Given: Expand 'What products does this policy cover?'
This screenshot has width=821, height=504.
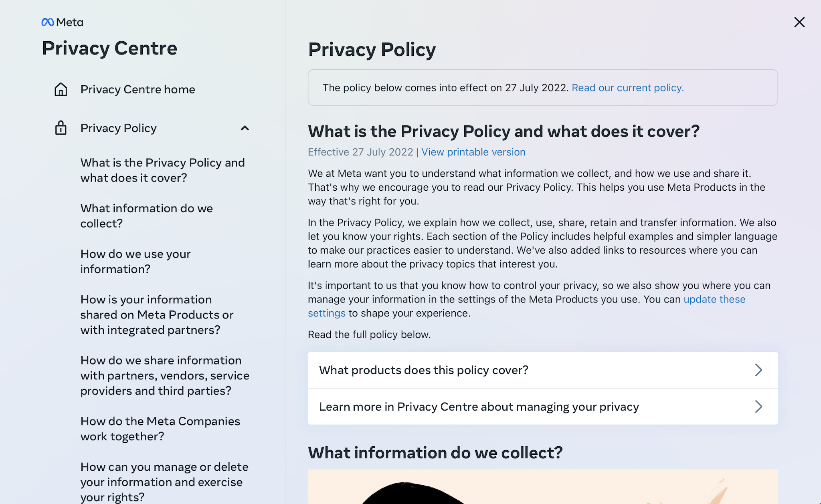Looking at the screenshot, I should coord(543,370).
